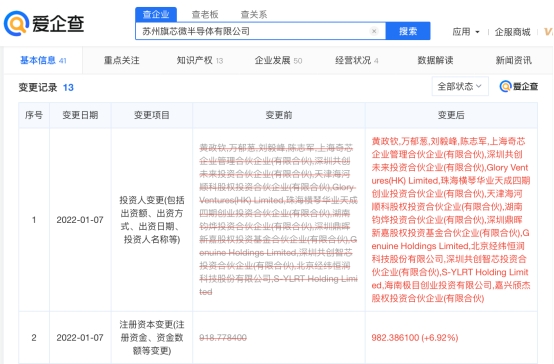
Task: Click the 变更记录 section heading
Action: pyautogui.click(x=38, y=87)
